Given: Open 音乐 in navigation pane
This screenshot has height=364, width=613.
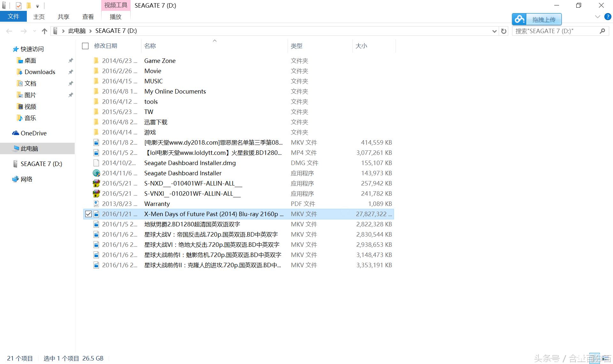Looking at the screenshot, I should pos(30,118).
